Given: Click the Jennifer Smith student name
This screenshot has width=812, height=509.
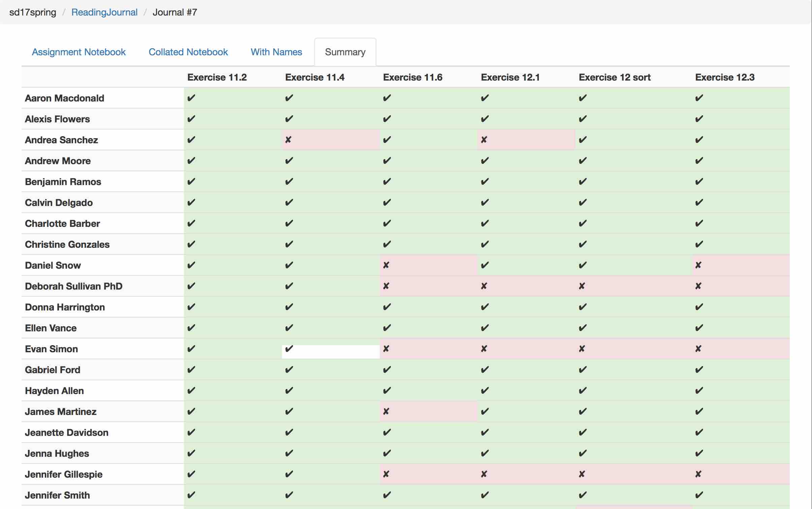Looking at the screenshot, I should [57, 495].
